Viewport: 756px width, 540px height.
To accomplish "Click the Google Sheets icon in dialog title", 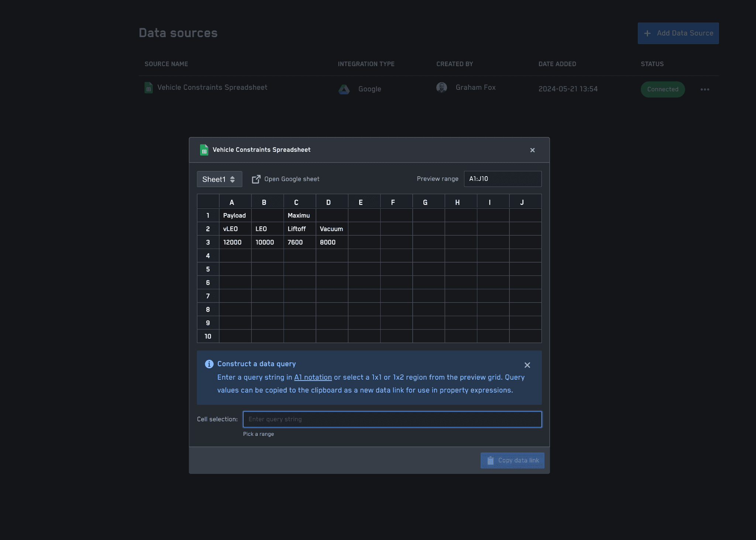I will (204, 150).
